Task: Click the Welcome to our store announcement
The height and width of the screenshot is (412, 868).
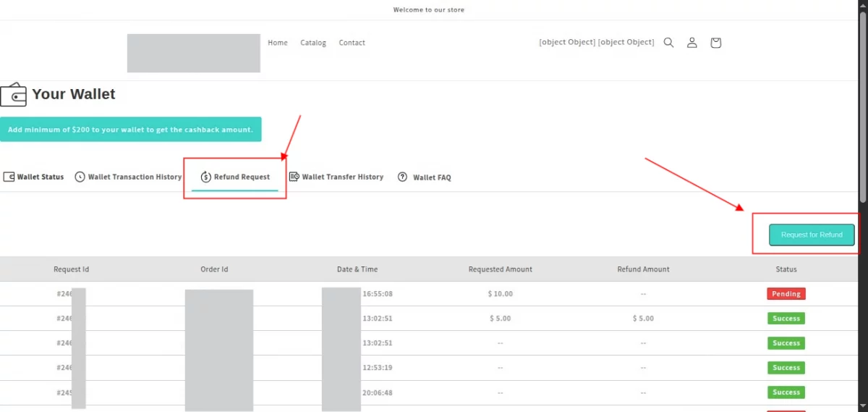Action: click(x=429, y=10)
